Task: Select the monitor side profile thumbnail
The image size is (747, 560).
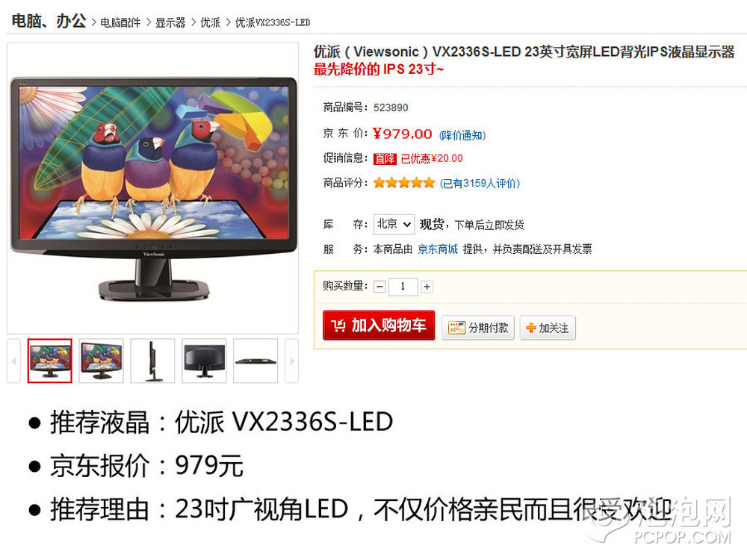Action: pos(152,361)
